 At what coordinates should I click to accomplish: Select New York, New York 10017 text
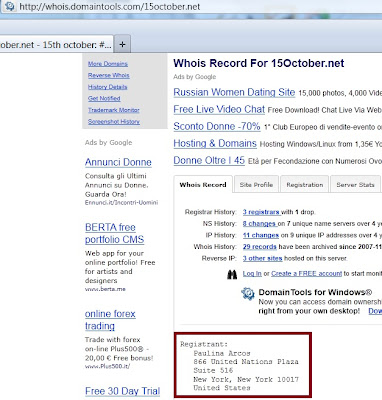click(x=246, y=379)
